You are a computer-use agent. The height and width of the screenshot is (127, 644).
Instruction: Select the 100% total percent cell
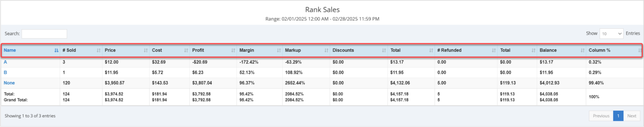[x=594, y=97]
